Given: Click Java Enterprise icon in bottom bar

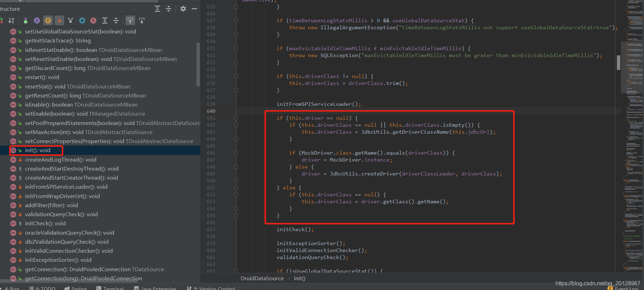Looking at the screenshot, I should (137, 288).
